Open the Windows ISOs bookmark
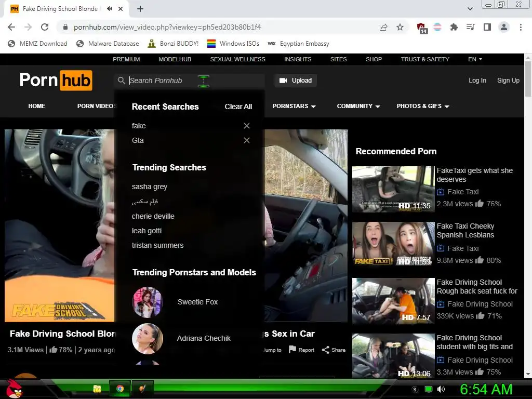The height and width of the screenshot is (399, 532). 233,44
